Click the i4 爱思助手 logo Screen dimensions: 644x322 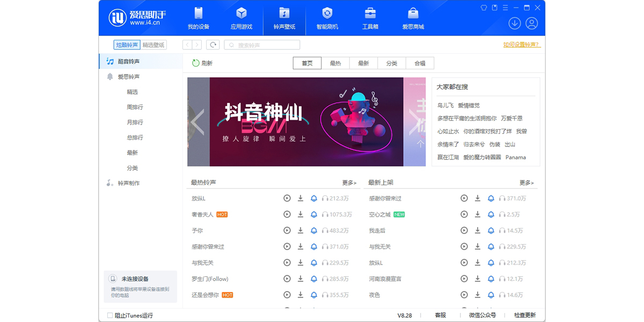138,18
